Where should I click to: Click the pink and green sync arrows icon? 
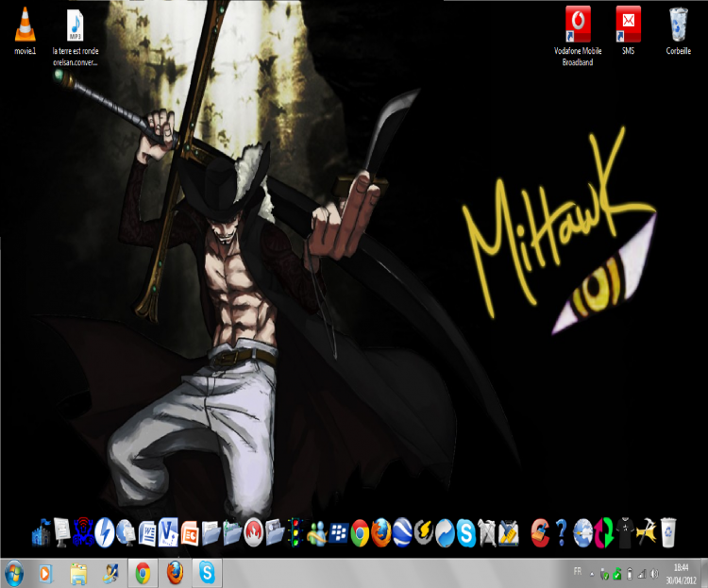604,533
